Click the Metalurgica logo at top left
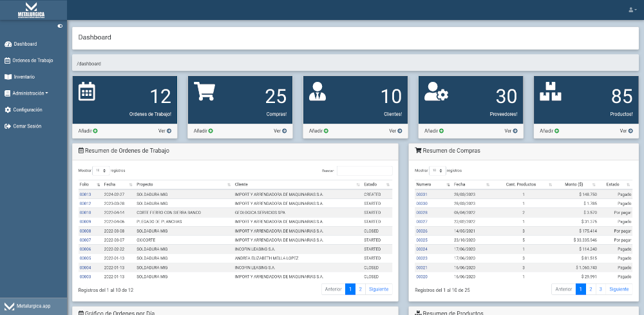The image size is (644, 315). 32,9
